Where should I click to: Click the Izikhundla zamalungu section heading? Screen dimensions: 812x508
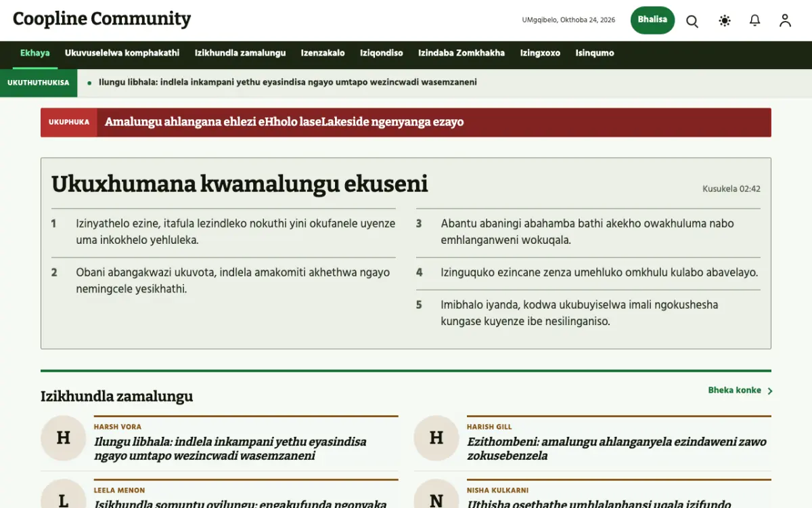pos(116,396)
